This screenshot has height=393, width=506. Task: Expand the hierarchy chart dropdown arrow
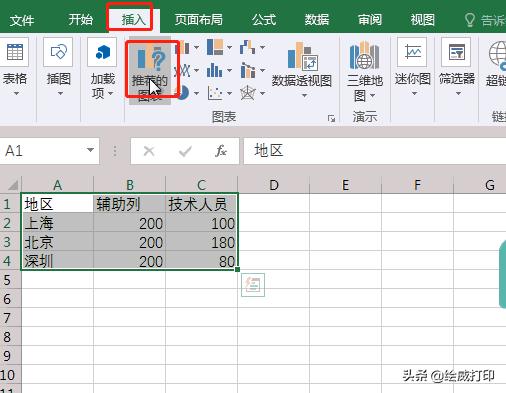pos(229,47)
